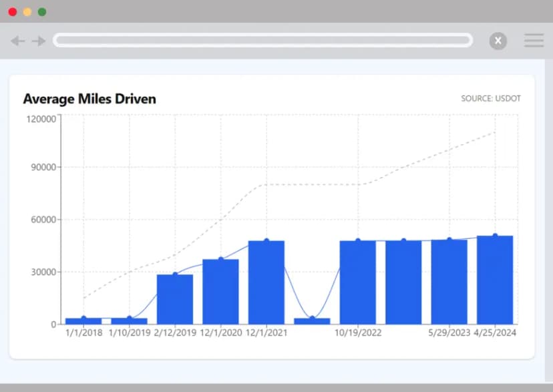Click the 12/1/2021 axis label
The image size is (553, 392).
pos(266,333)
